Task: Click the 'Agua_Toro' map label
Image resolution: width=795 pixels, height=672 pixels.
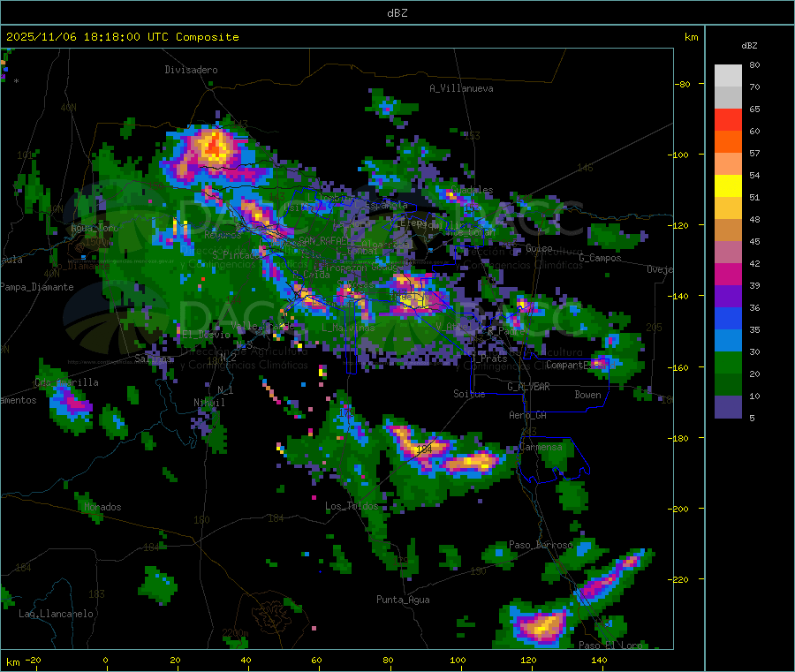Action: [95, 228]
